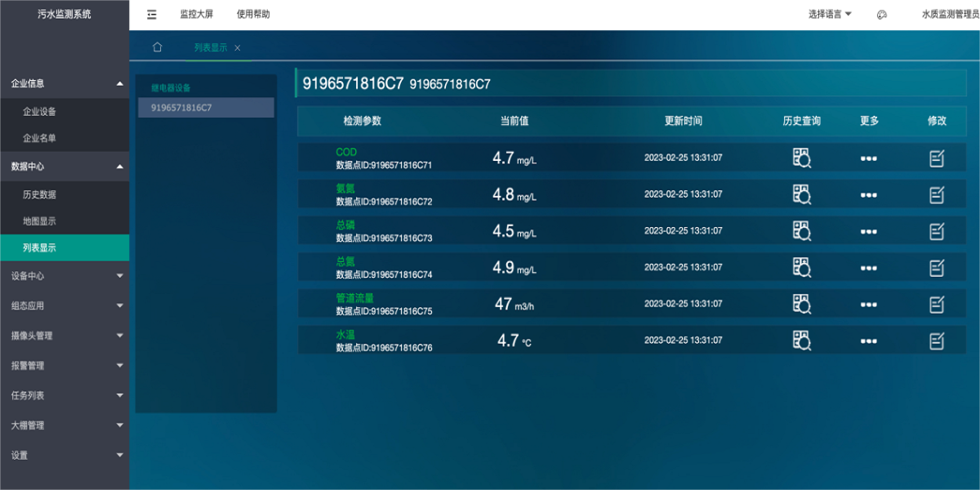Screen dimensions: 980x490
Task: Click the 监控大屏 link in top bar
Action: (x=197, y=14)
